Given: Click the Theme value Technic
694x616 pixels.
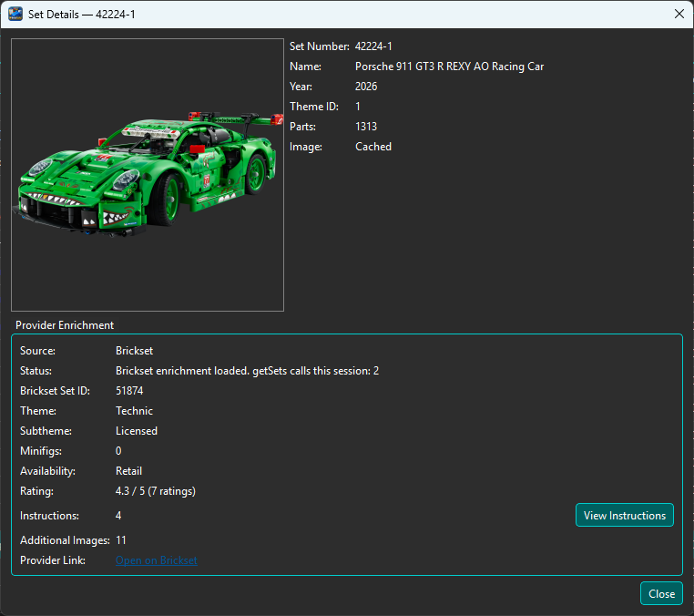Looking at the screenshot, I should 134,411.
